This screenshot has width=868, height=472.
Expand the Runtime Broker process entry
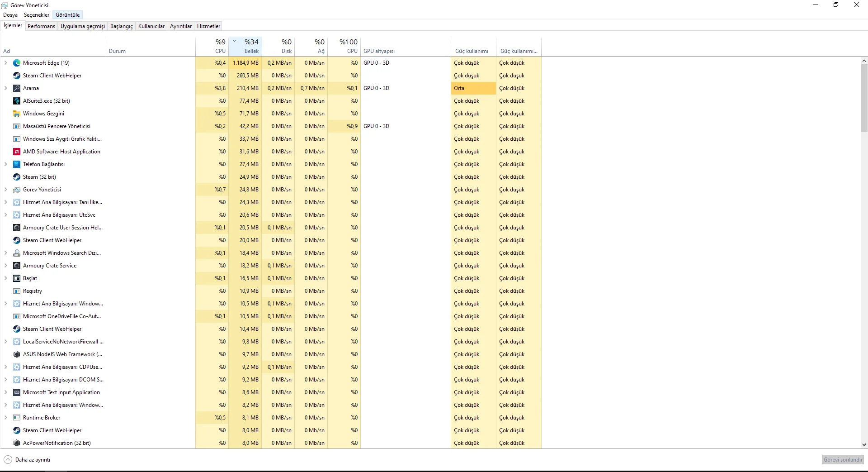(x=5, y=418)
